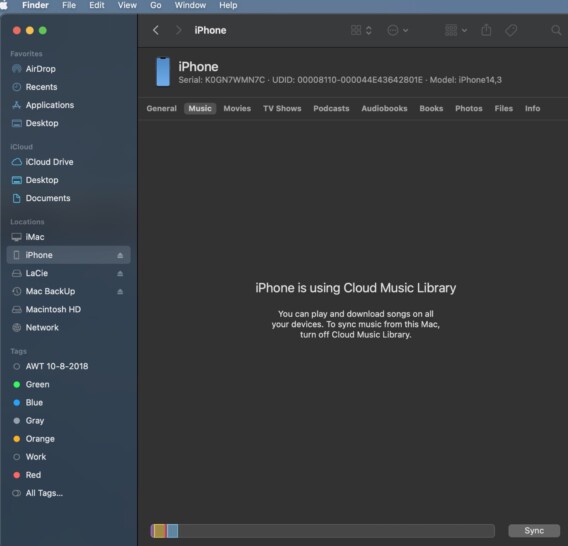
Task: Open Desktop under Favorites
Action: coord(68,123)
